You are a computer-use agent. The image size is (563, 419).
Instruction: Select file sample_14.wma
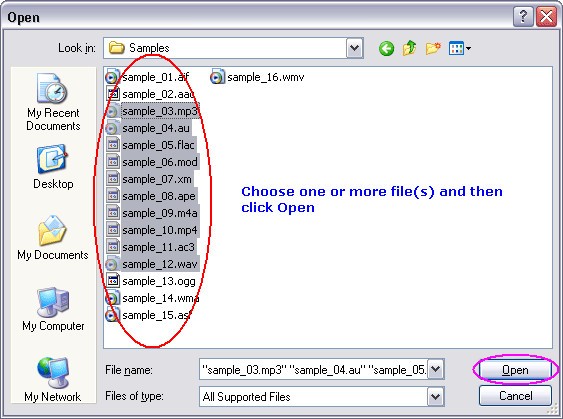point(152,298)
